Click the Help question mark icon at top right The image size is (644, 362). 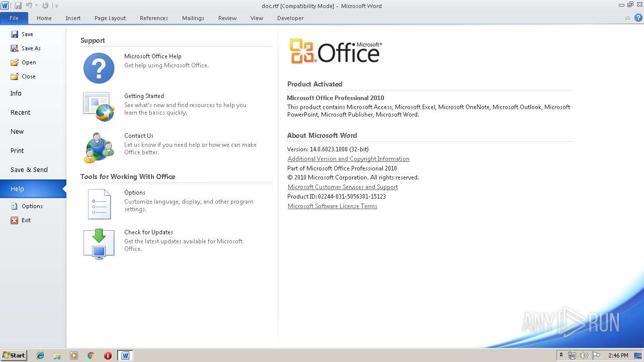point(638,18)
